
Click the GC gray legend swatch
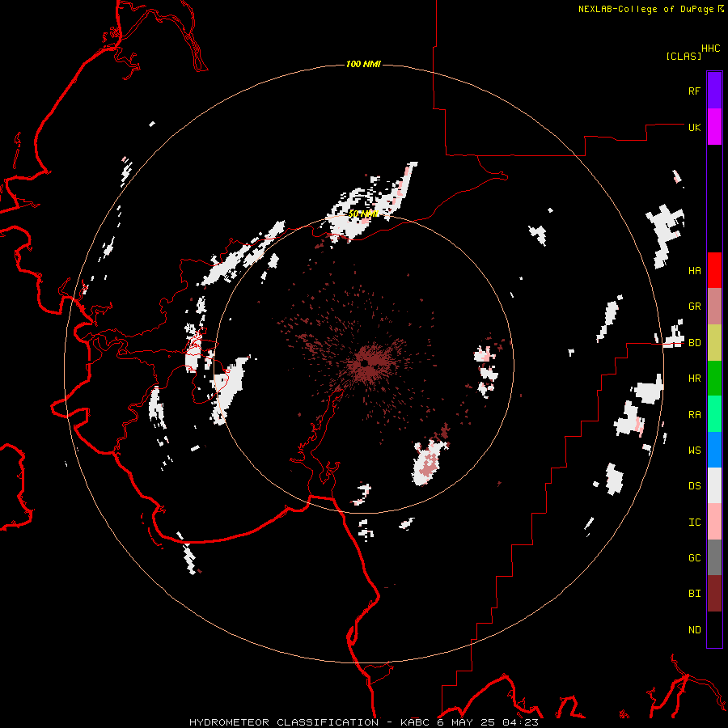pos(714,557)
